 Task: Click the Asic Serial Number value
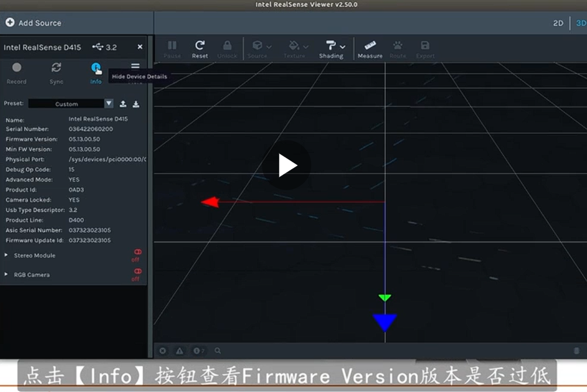point(90,230)
